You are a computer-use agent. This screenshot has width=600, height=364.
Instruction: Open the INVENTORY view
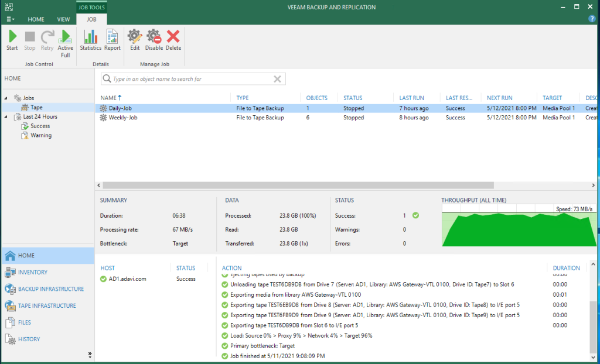coord(48,272)
